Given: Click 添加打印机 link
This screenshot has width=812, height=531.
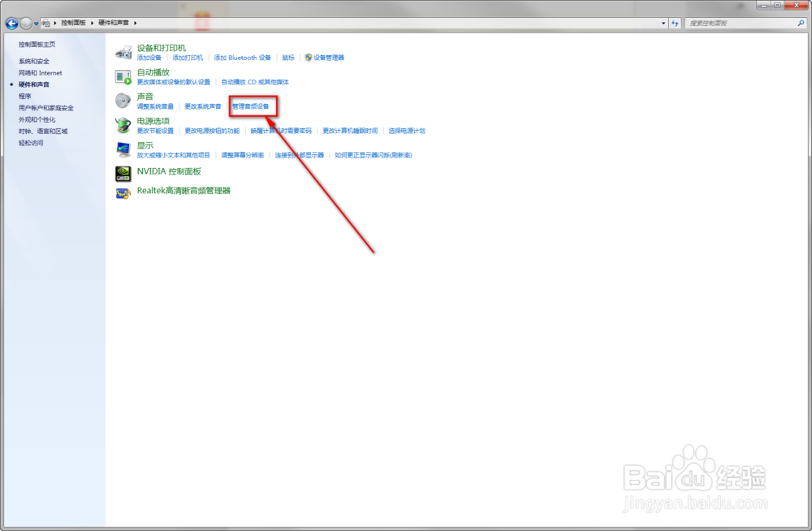Looking at the screenshot, I should point(188,58).
